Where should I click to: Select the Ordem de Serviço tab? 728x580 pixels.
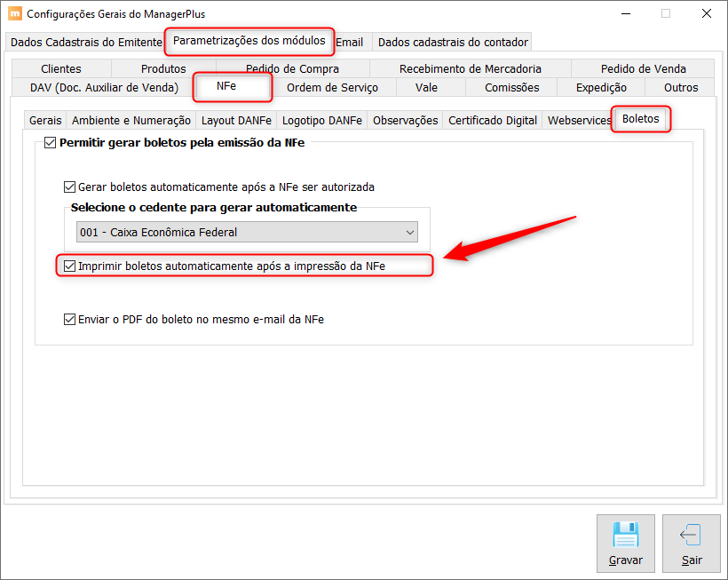point(332,88)
